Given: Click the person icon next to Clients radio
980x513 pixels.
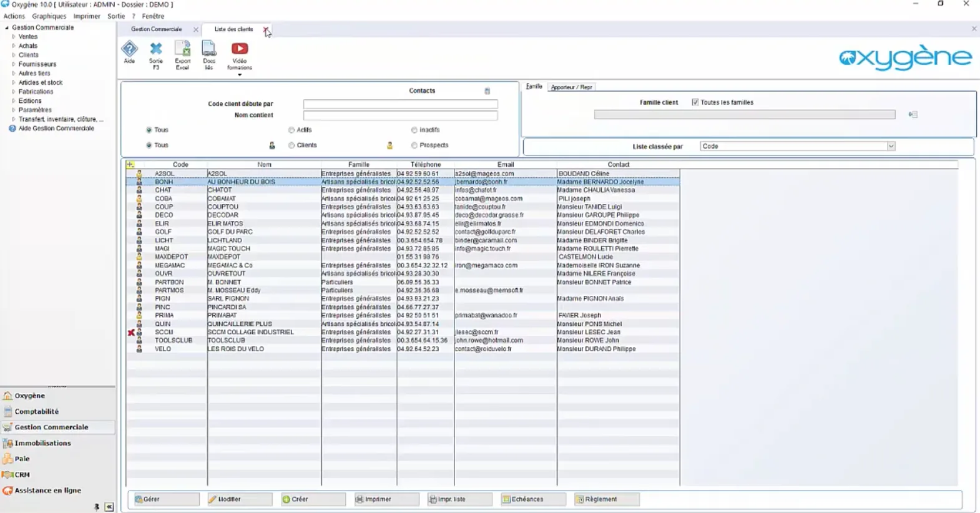Looking at the screenshot, I should (x=272, y=145).
